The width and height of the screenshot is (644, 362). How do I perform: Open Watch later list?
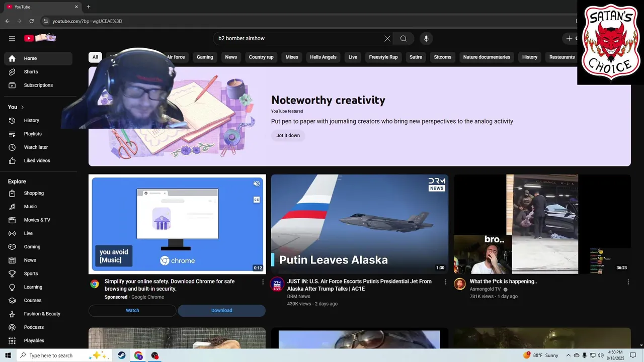[x=38, y=147]
